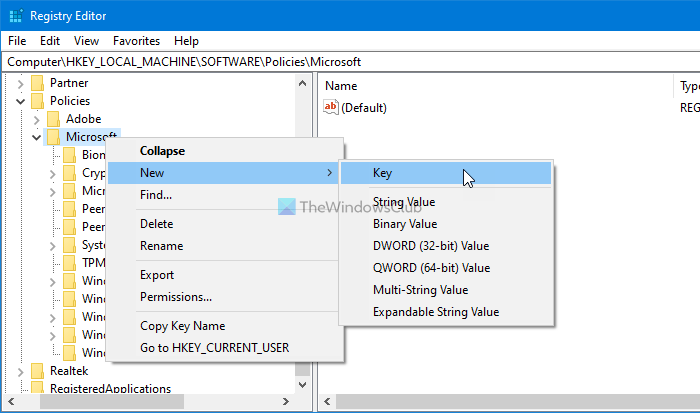Collapse the Microsoft node with its chevron

click(37, 137)
